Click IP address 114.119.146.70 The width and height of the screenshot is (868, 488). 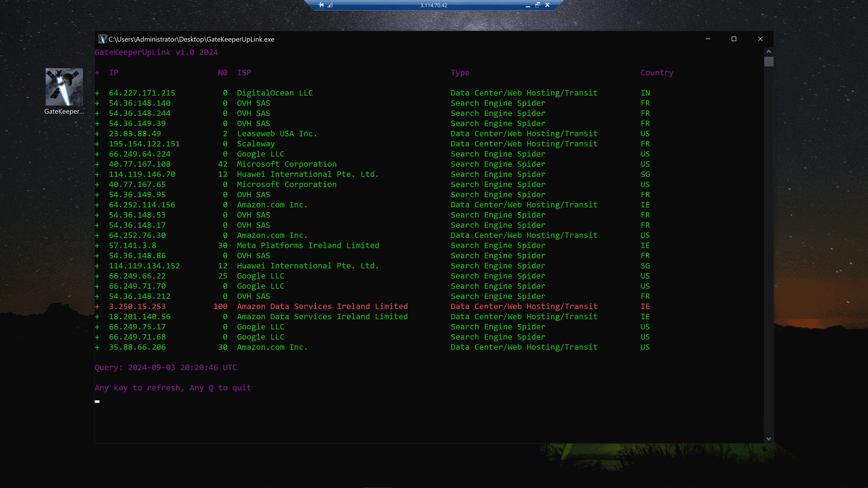[x=142, y=174]
